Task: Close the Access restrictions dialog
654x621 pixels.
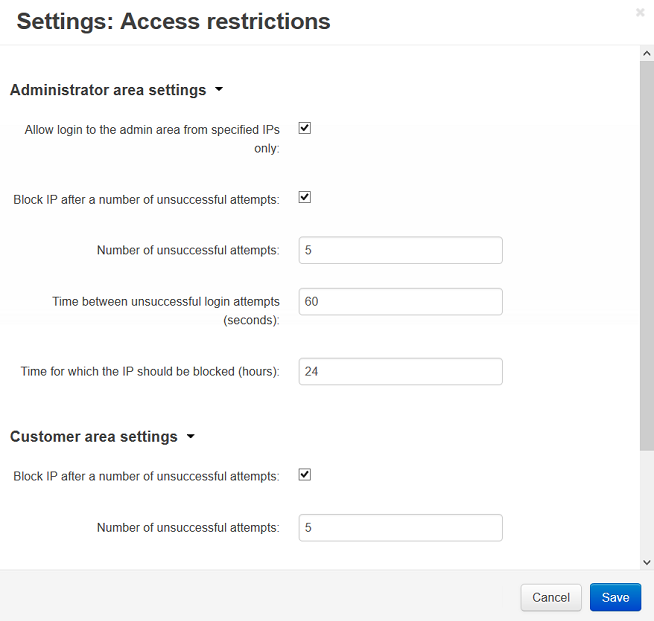Action: coord(640,13)
